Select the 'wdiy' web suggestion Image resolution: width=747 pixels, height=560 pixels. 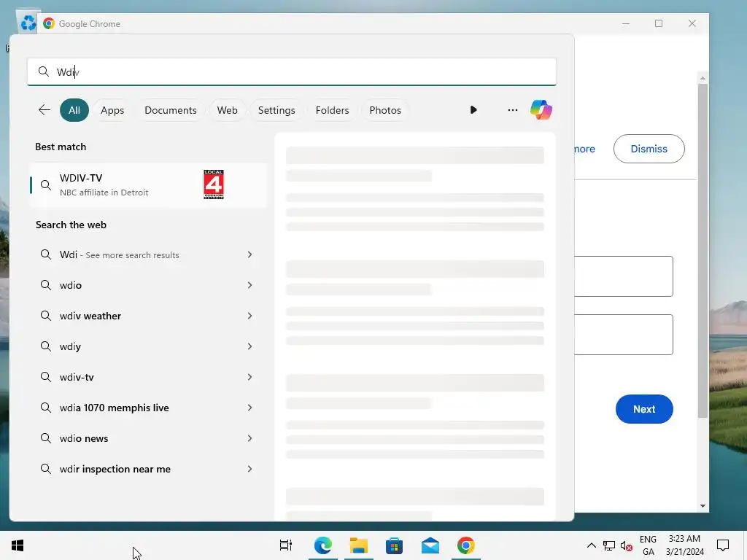pos(70,346)
